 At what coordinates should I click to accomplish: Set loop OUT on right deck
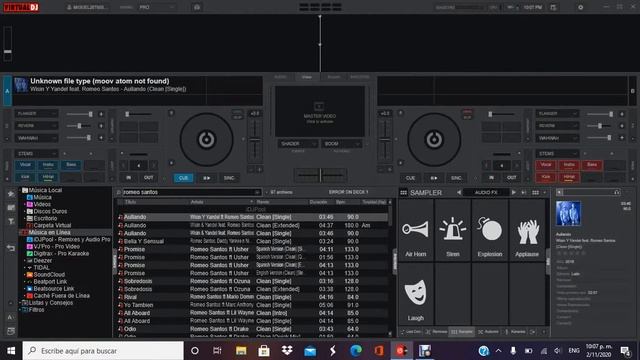[511, 178]
